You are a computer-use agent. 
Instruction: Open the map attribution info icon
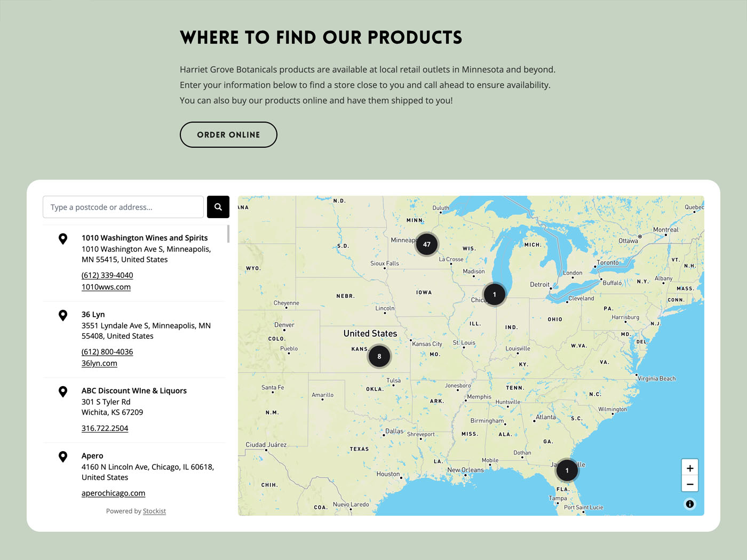point(690,504)
